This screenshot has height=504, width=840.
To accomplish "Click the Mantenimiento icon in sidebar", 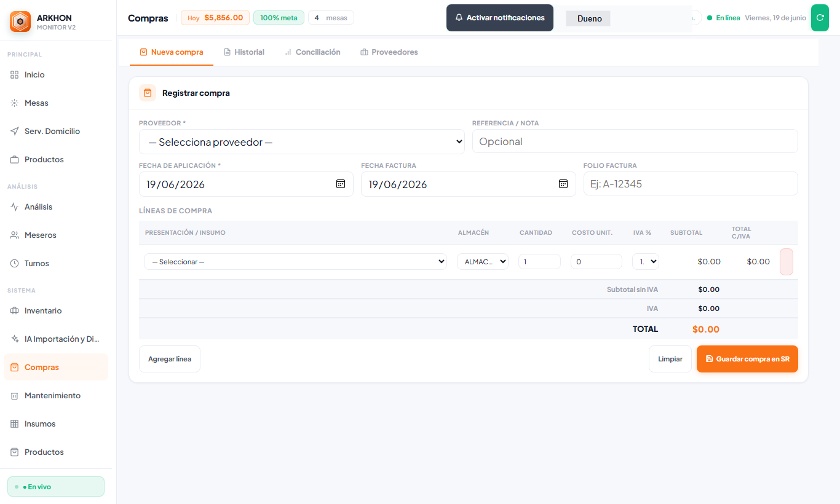I will pos(15,395).
